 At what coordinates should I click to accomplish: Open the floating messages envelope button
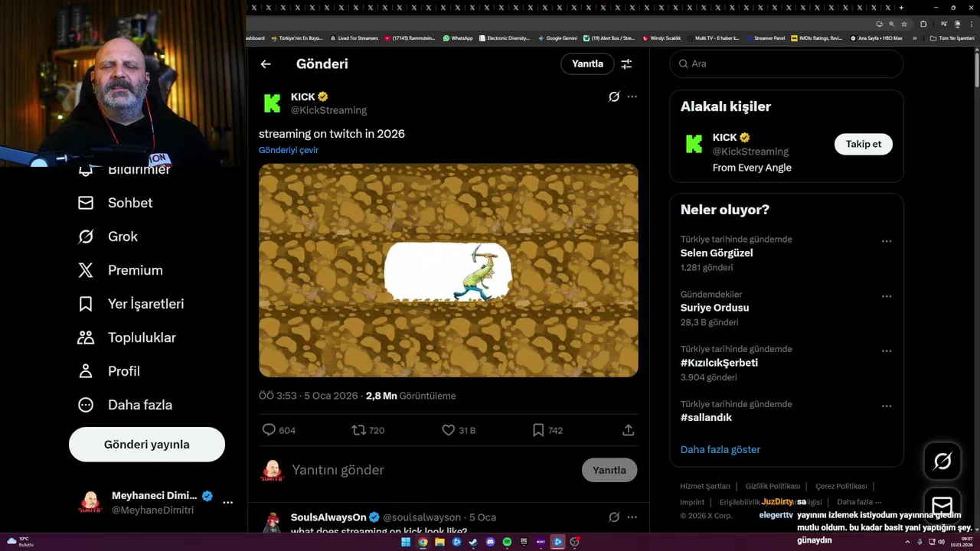[942, 506]
